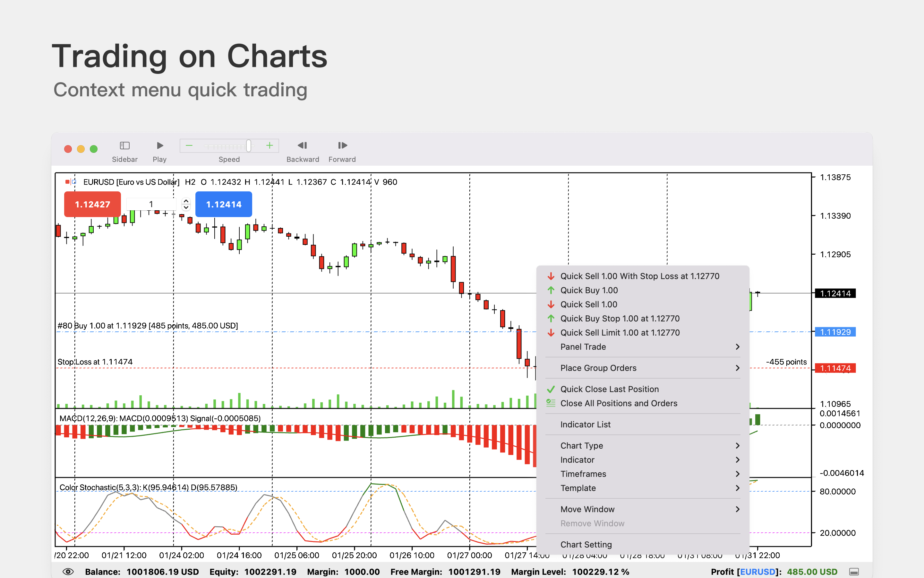Viewport: 924px width, 578px height.
Task: Click the red close window button
Action: click(x=68, y=149)
